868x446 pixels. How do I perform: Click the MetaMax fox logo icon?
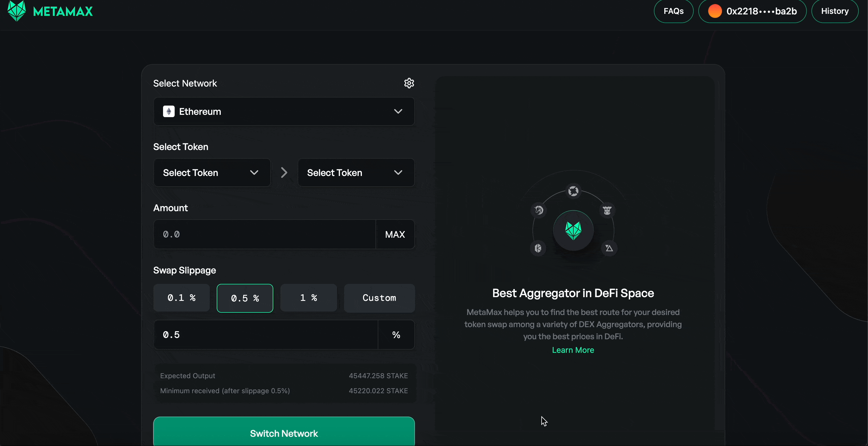click(x=16, y=11)
